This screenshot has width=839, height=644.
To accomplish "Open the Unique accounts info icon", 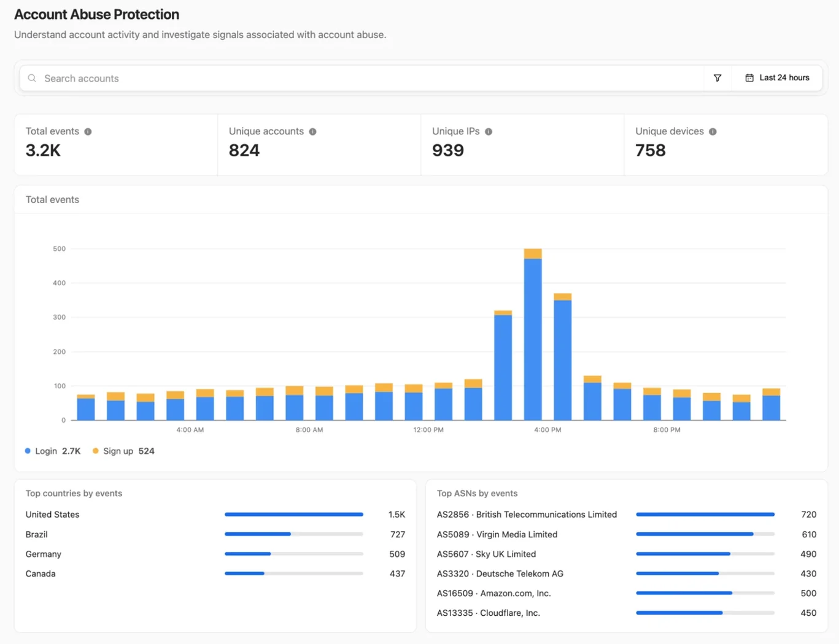I will pos(312,132).
